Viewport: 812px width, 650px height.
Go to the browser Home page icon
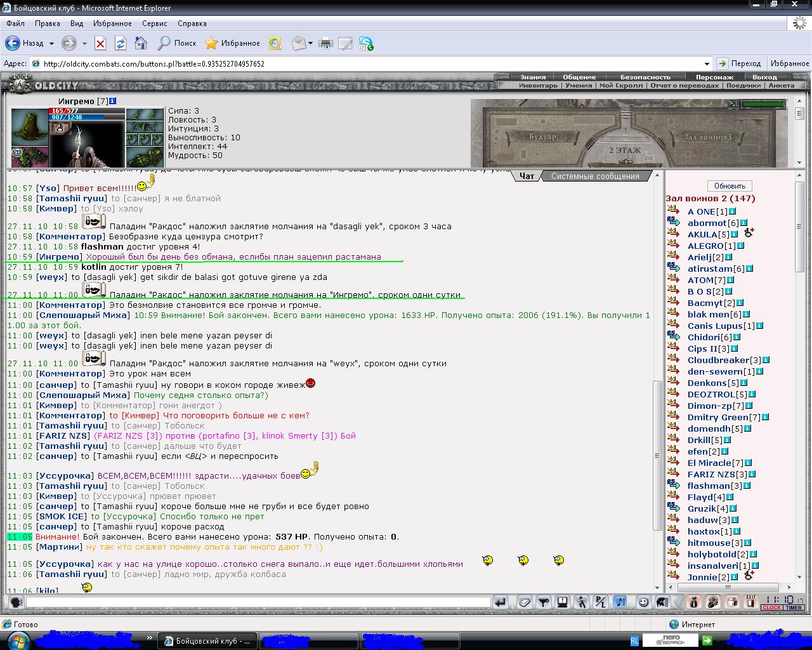(141, 43)
